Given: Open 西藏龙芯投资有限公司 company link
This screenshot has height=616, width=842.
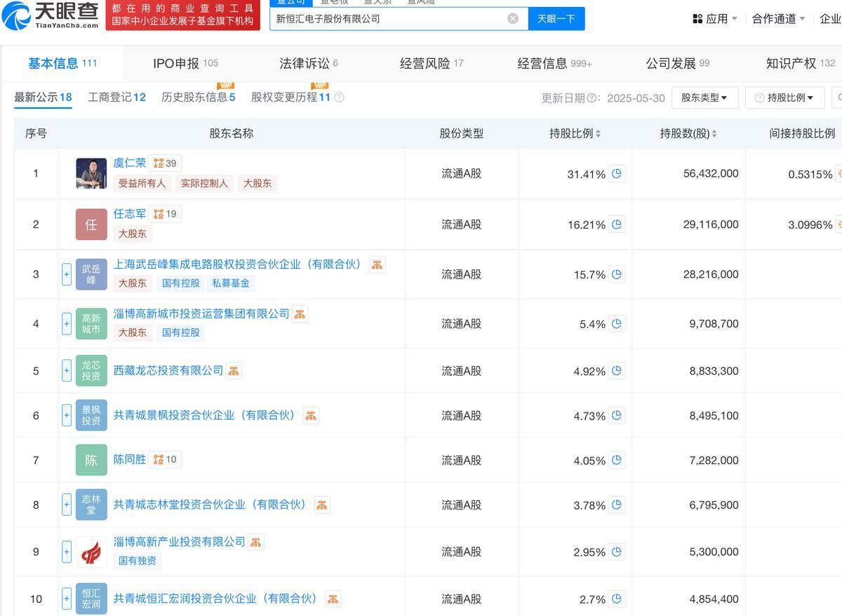Looking at the screenshot, I should tap(168, 370).
